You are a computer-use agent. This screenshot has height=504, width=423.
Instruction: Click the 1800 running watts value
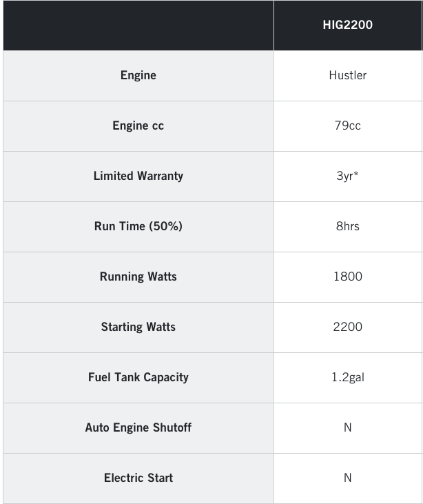347,276
